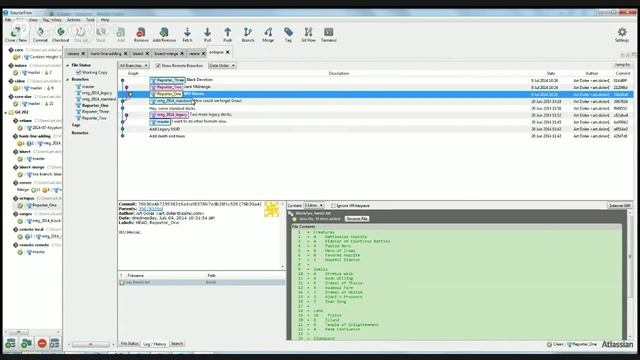Open the Tools menu

coord(90,20)
